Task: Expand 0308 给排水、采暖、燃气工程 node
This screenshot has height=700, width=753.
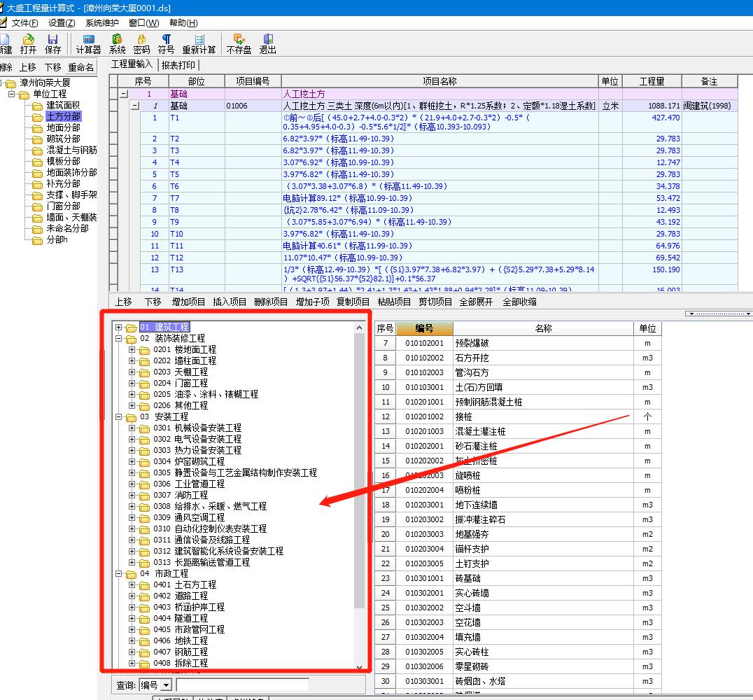Action: tap(132, 506)
